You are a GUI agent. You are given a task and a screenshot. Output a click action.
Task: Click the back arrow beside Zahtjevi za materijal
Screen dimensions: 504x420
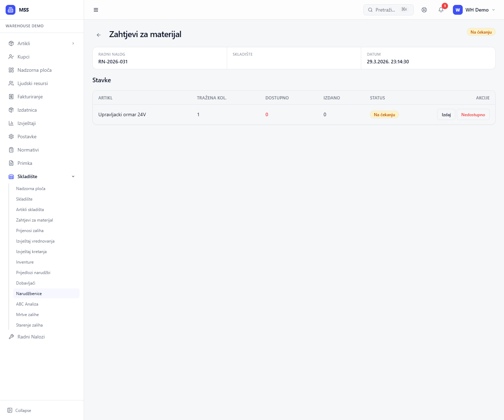point(99,35)
